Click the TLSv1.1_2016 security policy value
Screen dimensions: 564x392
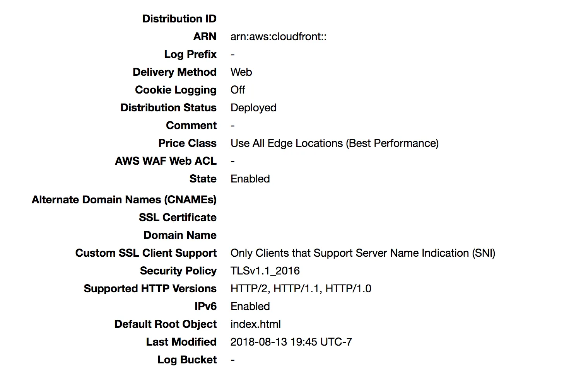tap(265, 271)
